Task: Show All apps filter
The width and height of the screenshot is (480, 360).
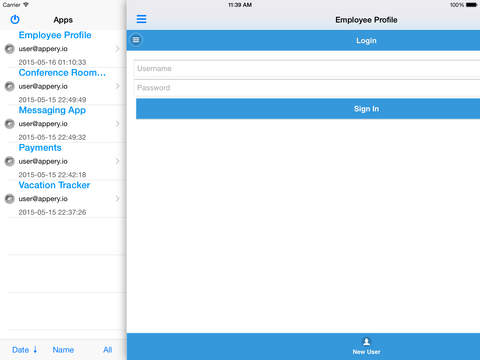Action: 107,350
